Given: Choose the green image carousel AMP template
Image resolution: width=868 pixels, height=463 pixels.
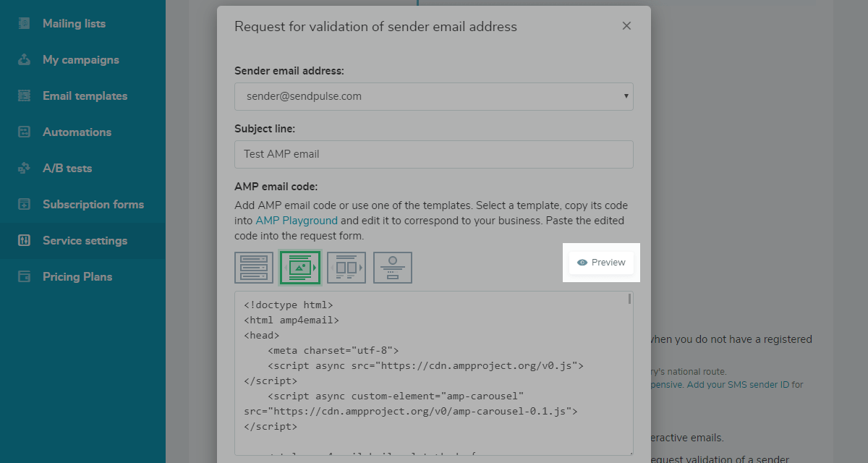Looking at the screenshot, I should tap(300, 268).
